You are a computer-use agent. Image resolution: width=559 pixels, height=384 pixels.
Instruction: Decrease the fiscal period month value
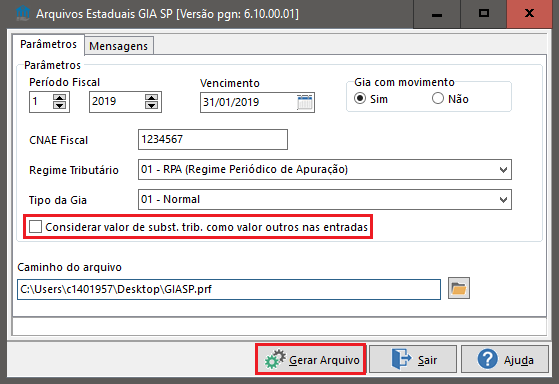pyautogui.click(x=59, y=106)
